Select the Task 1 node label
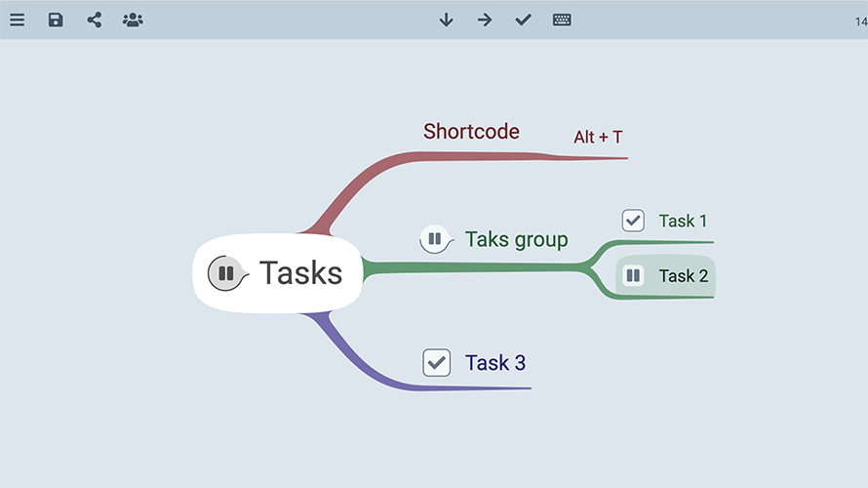 [x=683, y=221]
